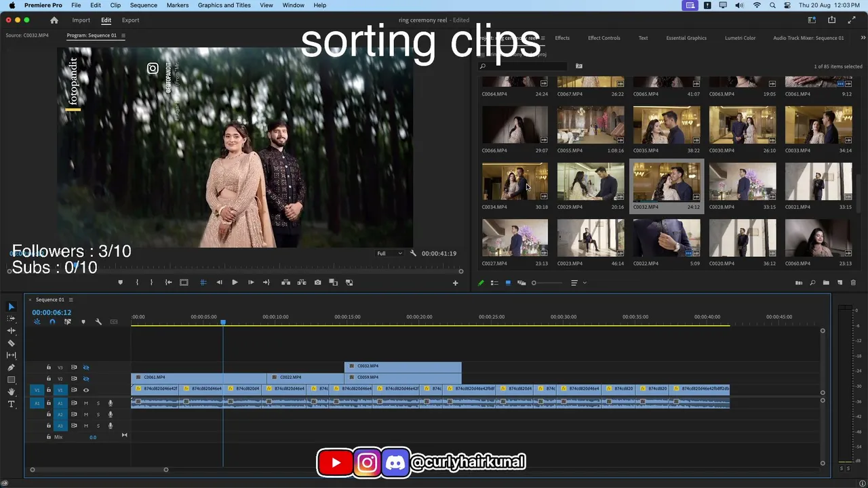Switch Project panel to icon view
Image resolution: width=868 pixels, height=488 pixels.
point(508,283)
